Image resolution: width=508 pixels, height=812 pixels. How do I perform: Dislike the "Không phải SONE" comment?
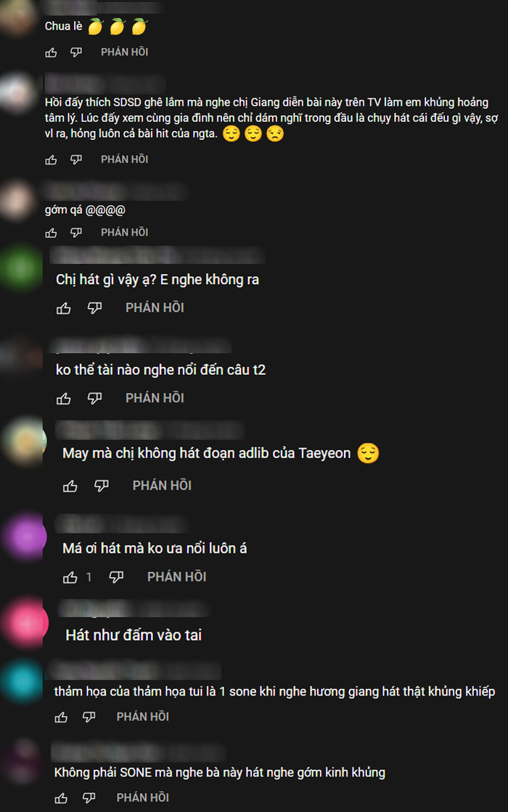[x=89, y=798]
